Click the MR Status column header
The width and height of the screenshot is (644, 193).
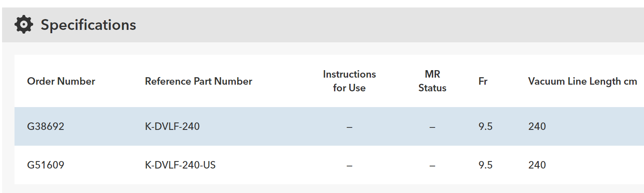pos(432,81)
